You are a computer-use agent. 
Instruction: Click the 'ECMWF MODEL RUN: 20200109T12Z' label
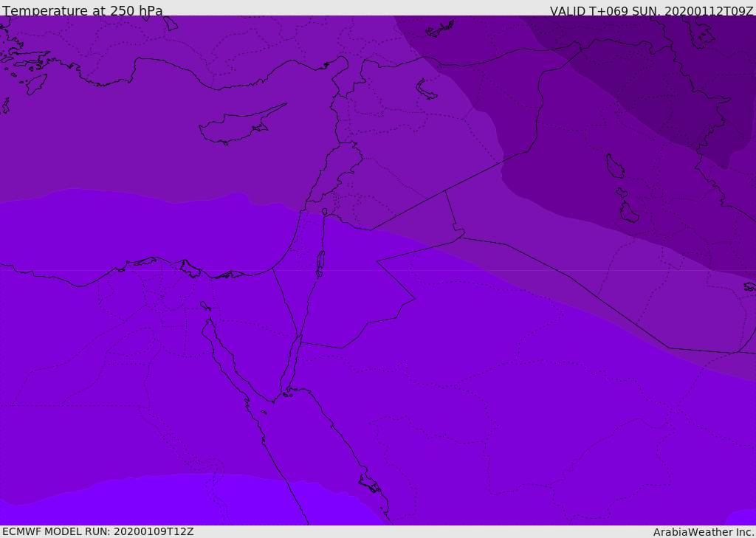[98, 532]
